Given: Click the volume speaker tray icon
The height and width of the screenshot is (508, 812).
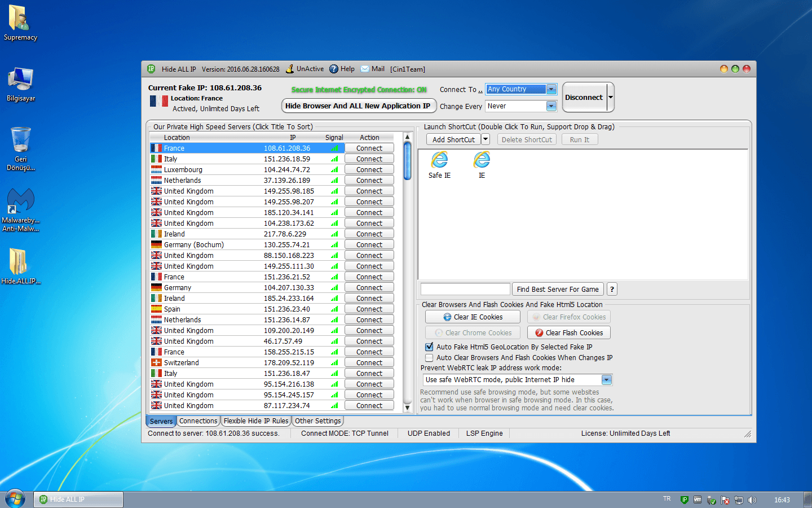Looking at the screenshot, I should click(x=752, y=500).
